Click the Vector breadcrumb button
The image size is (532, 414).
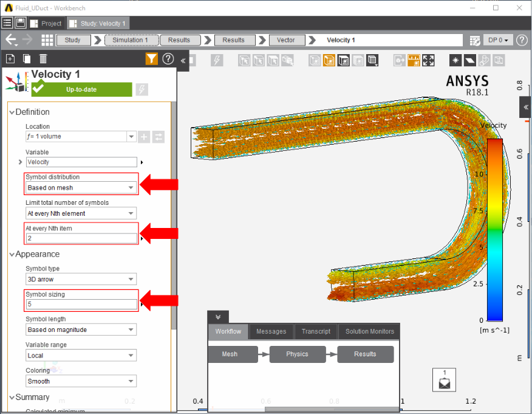(x=287, y=40)
